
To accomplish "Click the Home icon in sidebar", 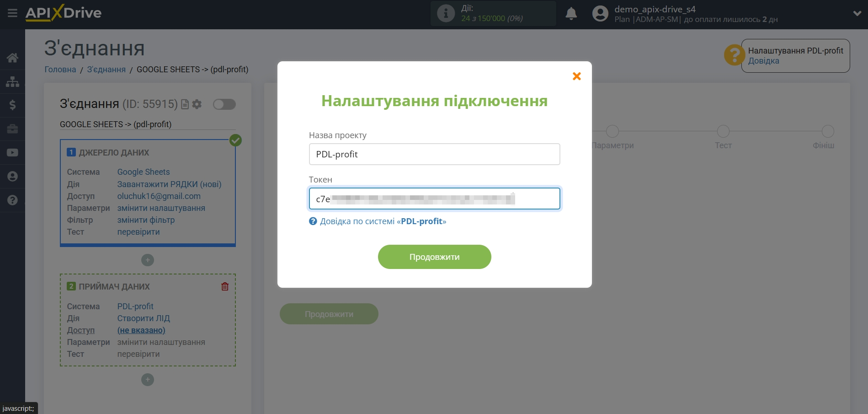I will (x=12, y=58).
